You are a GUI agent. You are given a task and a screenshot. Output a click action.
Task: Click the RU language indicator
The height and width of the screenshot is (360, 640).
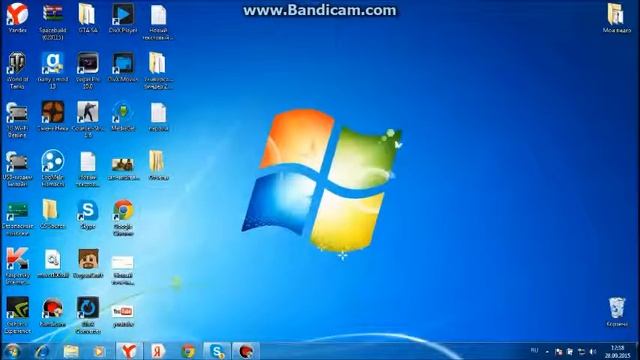tap(534, 350)
